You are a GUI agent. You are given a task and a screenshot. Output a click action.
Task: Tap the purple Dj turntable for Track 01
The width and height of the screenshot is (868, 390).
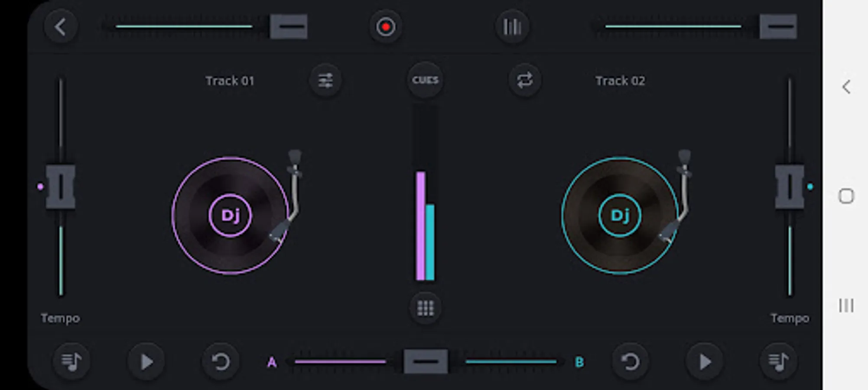(x=230, y=215)
